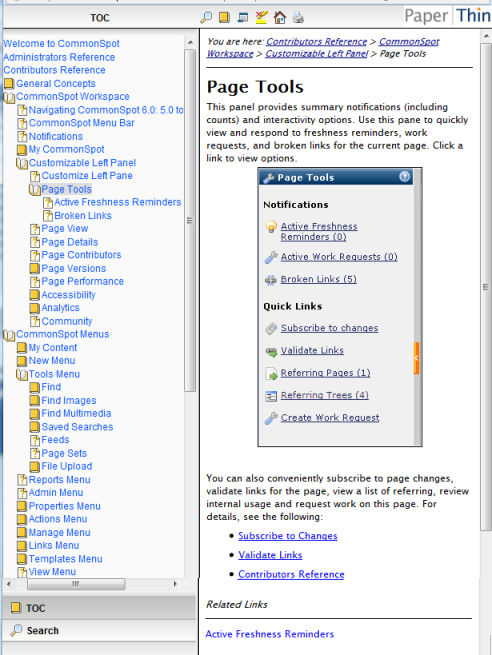Collapse the Page Tools open book node
Viewport: 492px width, 655px height.
[35, 190]
